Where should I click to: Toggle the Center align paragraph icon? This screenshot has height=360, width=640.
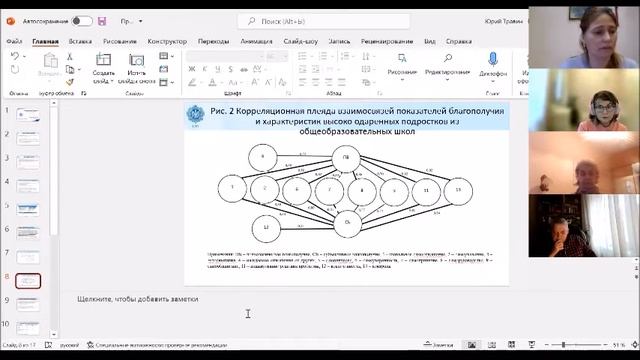[316, 82]
